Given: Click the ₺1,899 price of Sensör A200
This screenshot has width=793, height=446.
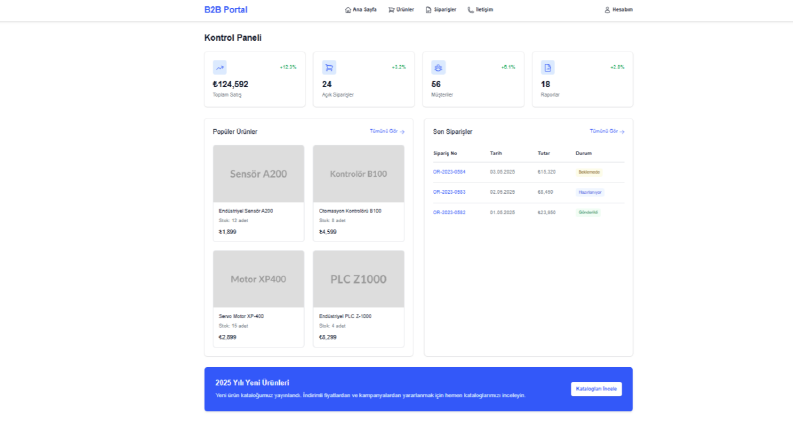Looking at the screenshot, I should [x=228, y=232].
